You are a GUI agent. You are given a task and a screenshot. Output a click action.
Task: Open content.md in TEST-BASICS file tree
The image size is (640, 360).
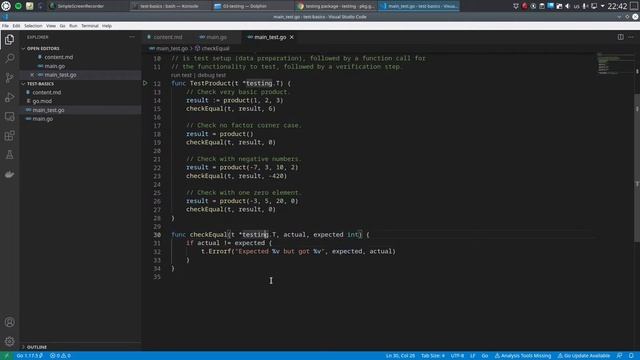80,92
